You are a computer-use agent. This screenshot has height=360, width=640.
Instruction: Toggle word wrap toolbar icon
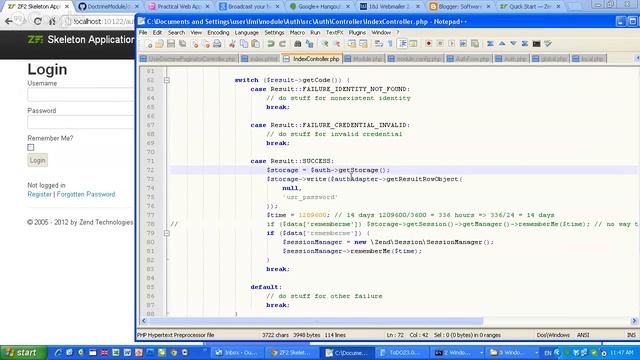[x=378, y=44]
